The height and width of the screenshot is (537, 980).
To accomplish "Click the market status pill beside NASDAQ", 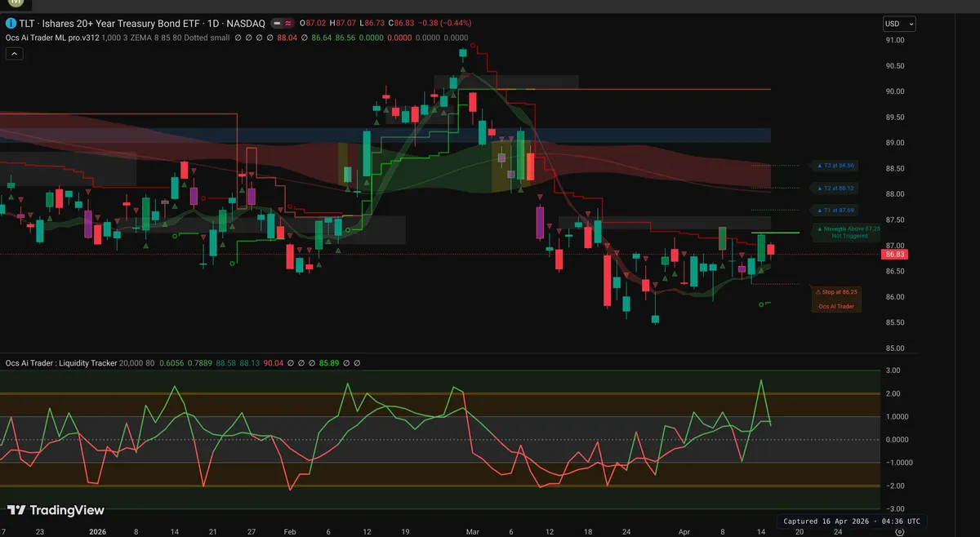I will pyautogui.click(x=283, y=24).
